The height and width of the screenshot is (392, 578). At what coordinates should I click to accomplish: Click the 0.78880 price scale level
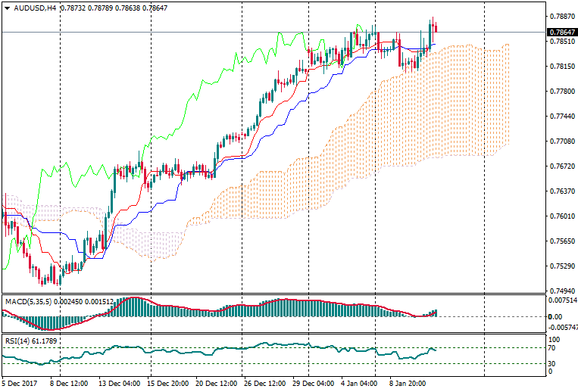tap(560, 16)
